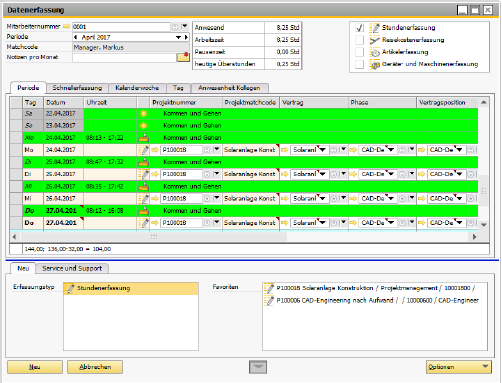This screenshot has width=502, height=383.
Task: Open the Projektnummer dropdown in Mo 24.04.2017 row
Action: [217, 150]
